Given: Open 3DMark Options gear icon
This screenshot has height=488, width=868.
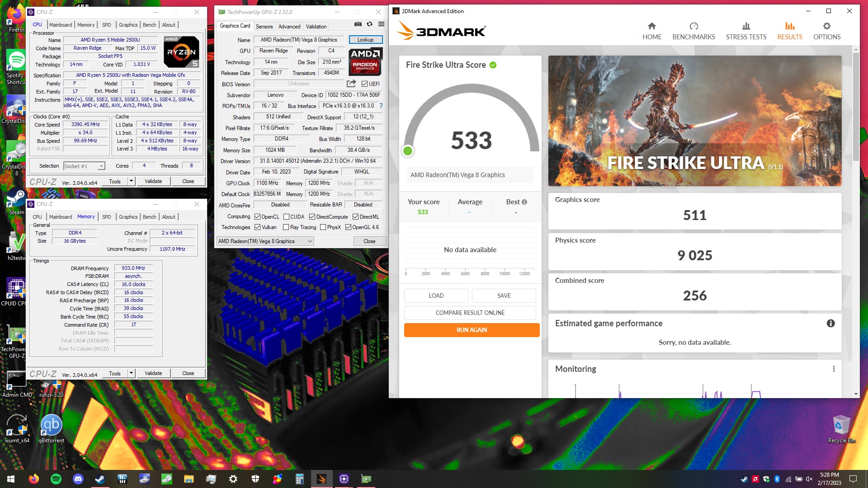Looking at the screenshot, I should click(826, 26).
